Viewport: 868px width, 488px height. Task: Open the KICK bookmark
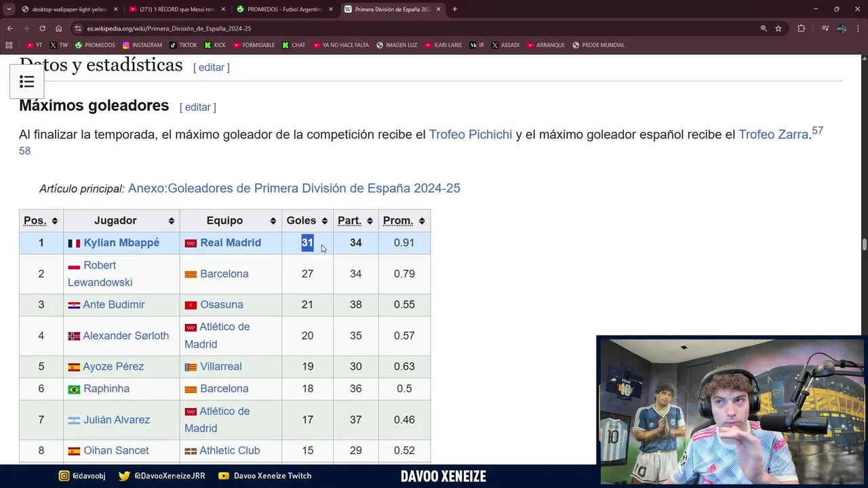[215, 45]
